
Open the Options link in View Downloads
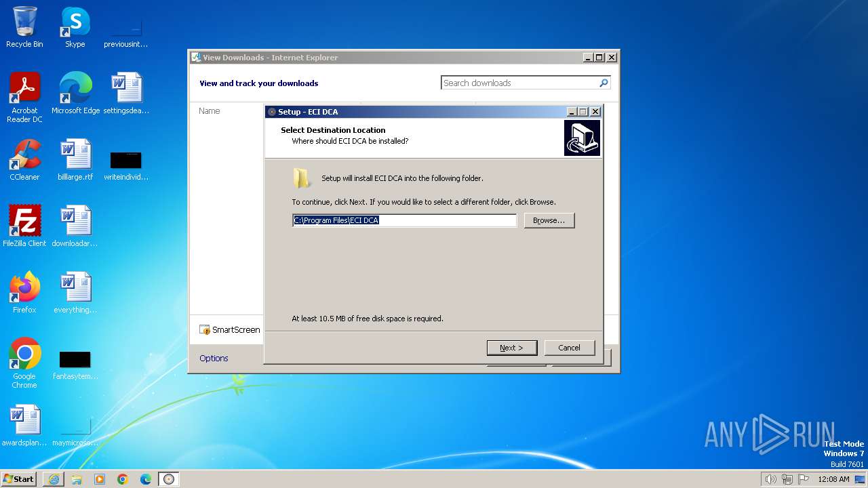pos(214,358)
